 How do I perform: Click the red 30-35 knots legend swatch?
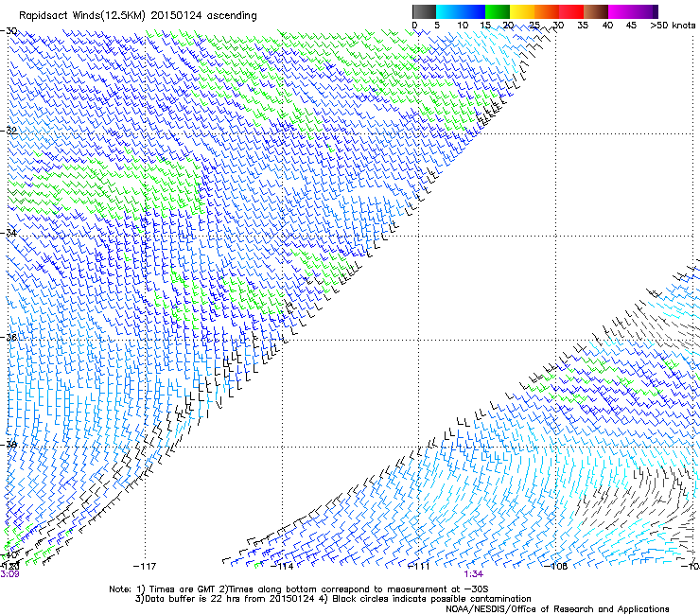coord(571,11)
